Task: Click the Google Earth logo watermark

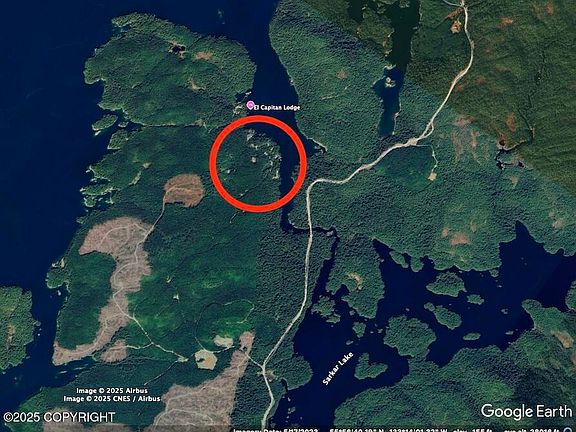Action: pos(526,411)
